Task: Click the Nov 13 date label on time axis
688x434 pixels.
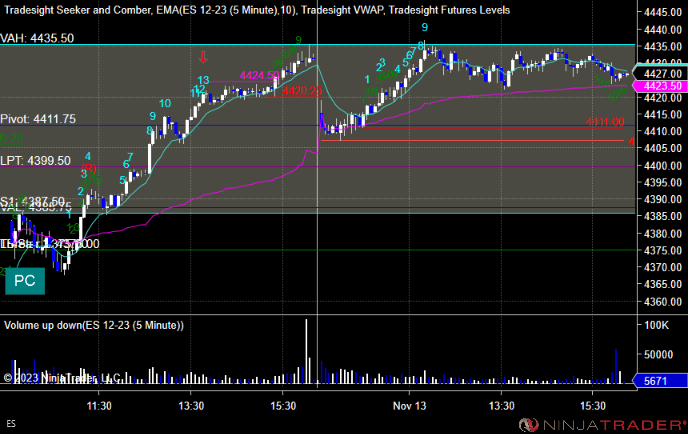Action: (409, 406)
